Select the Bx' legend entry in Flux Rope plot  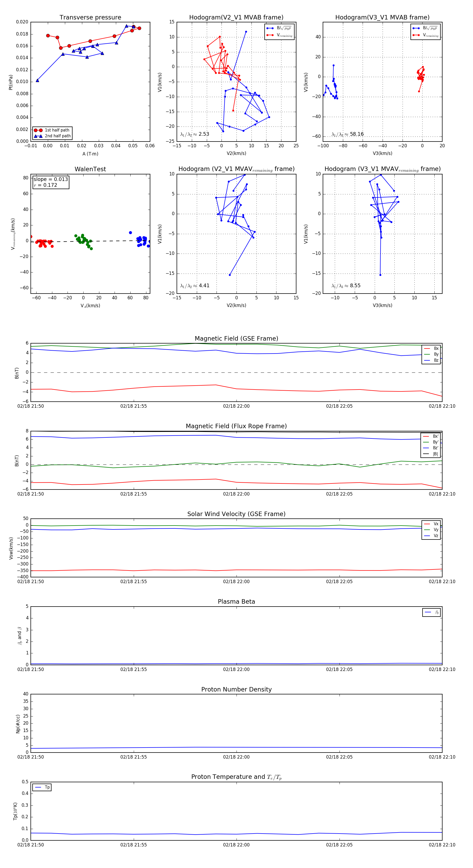(x=431, y=436)
